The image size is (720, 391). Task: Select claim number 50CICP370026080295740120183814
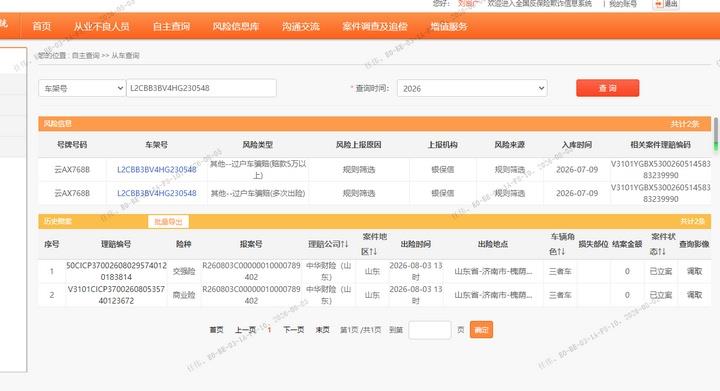(116, 271)
